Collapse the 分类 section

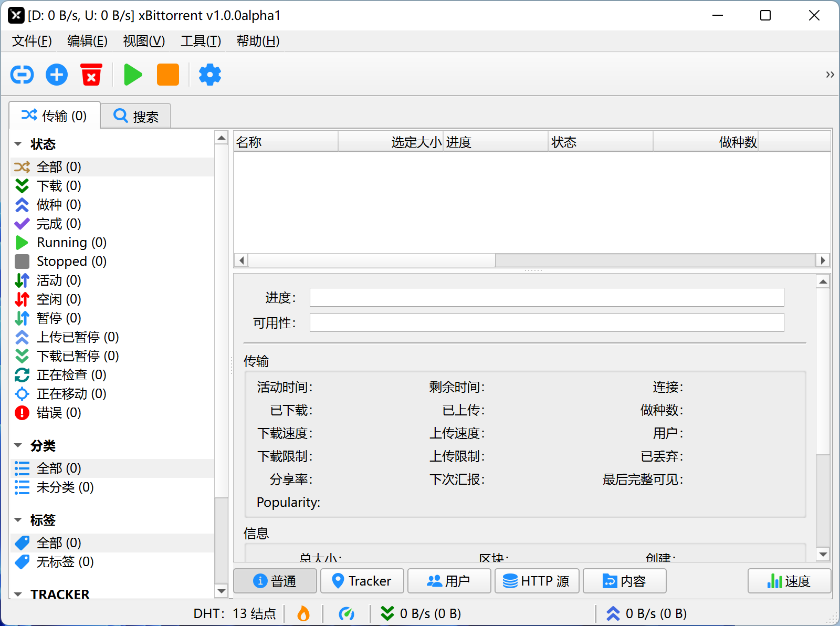[x=18, y=445]
